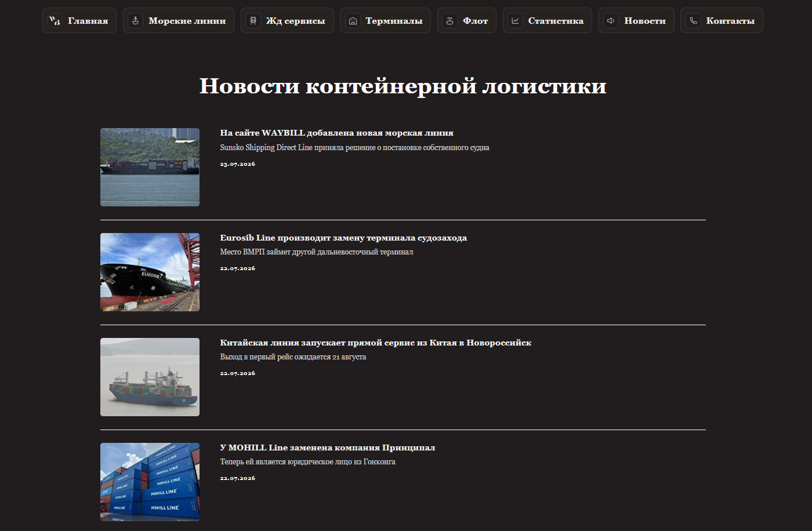Viewport: 812px width, 531px height.
Task: Click the text 'Выход в первый рейс ожидается 21 августа'
Action: pyautogui.click(x=293, y=357)
